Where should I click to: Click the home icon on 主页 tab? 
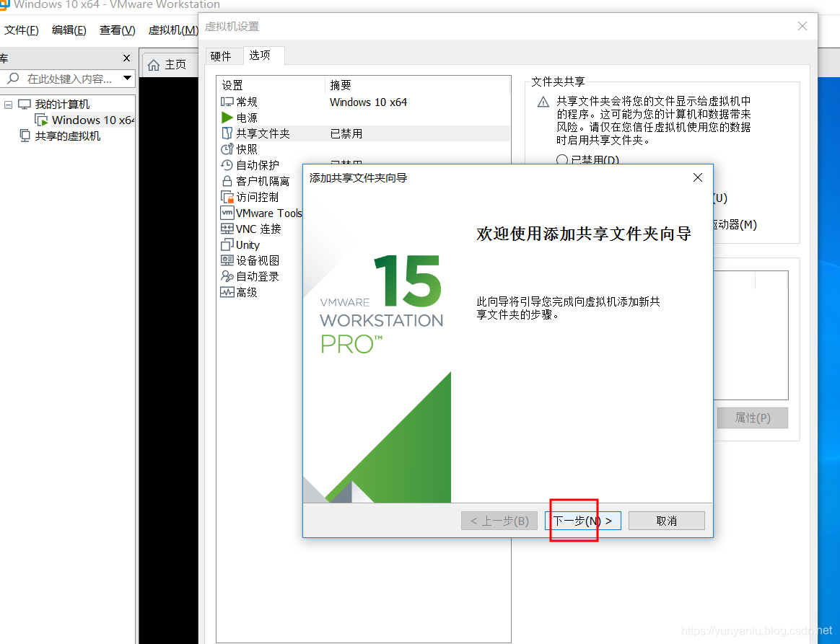point(154,65)
